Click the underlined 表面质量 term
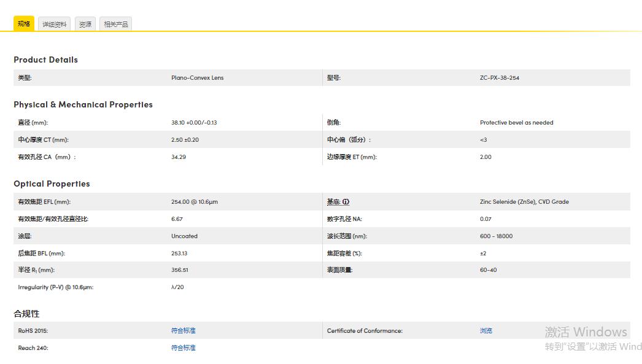Viewport: 642px width, 364px height. click(x=340, y=269)
